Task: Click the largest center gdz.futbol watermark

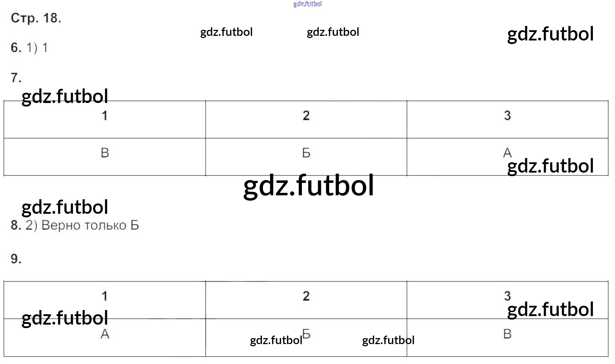Action: point(309,185)
